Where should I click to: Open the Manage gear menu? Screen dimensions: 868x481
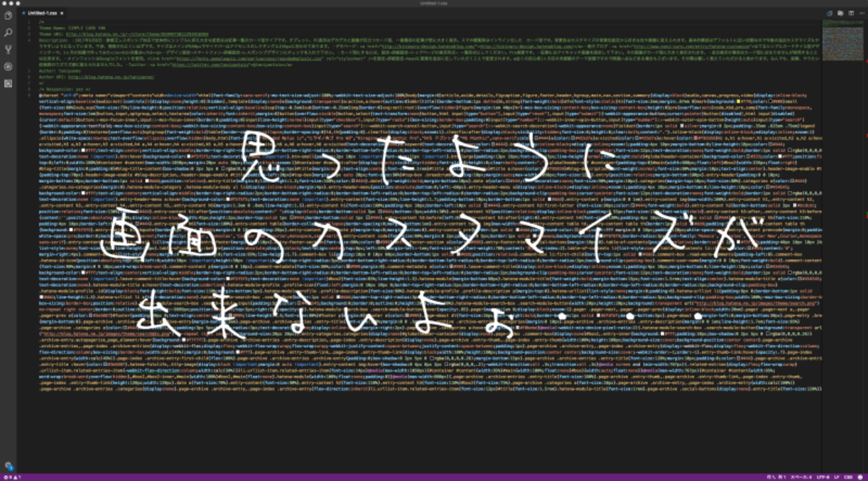point(8,465)
